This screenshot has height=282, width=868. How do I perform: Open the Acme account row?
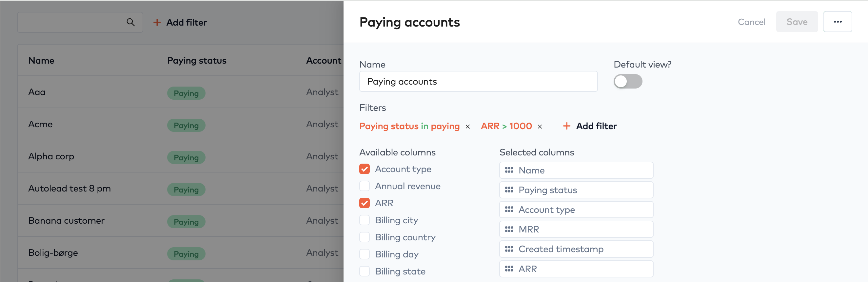[x=181, y=124]
